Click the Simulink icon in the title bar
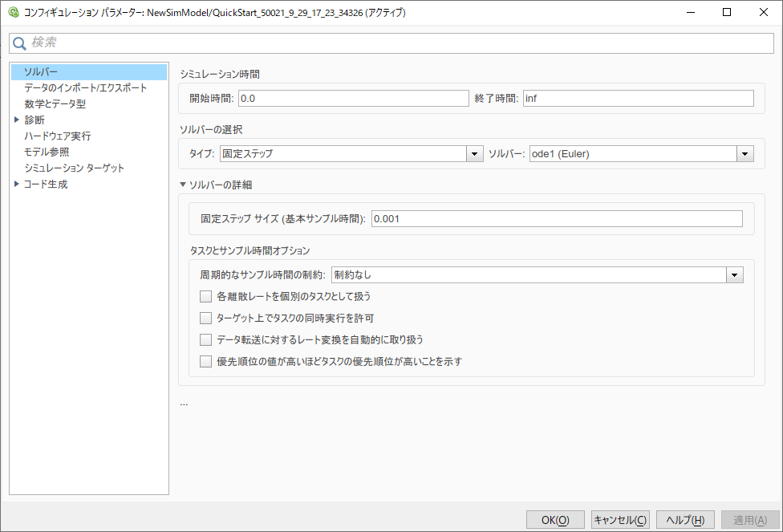 click(x=14, y=12)
